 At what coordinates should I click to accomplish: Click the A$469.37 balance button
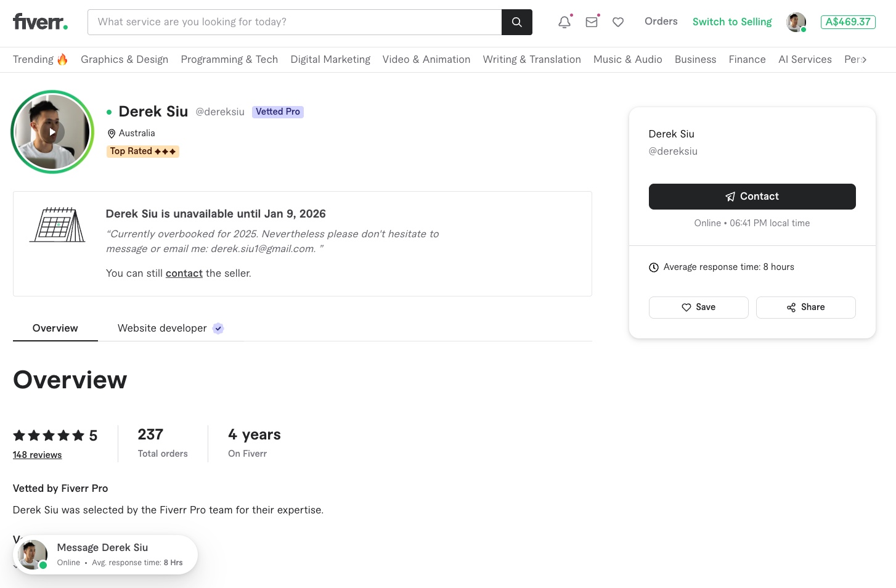click(848, 22)
